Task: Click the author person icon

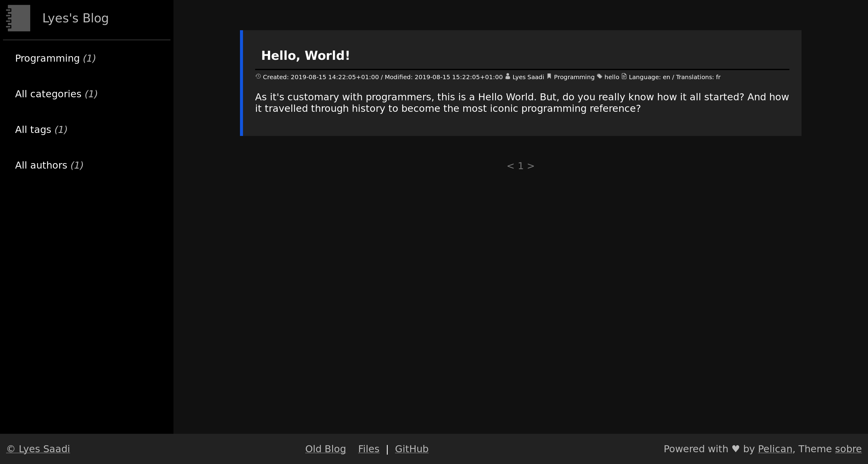Action: click(507, 76)
